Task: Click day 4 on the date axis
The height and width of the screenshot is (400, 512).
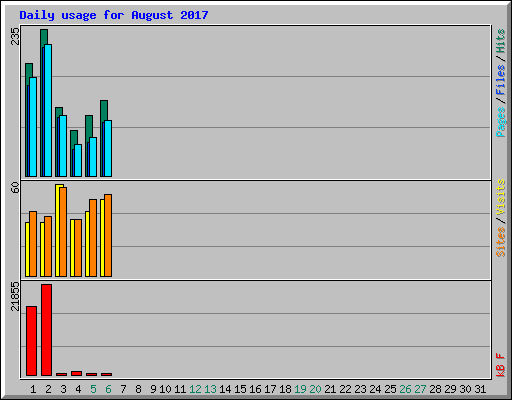Action: (x=78, y=389)
